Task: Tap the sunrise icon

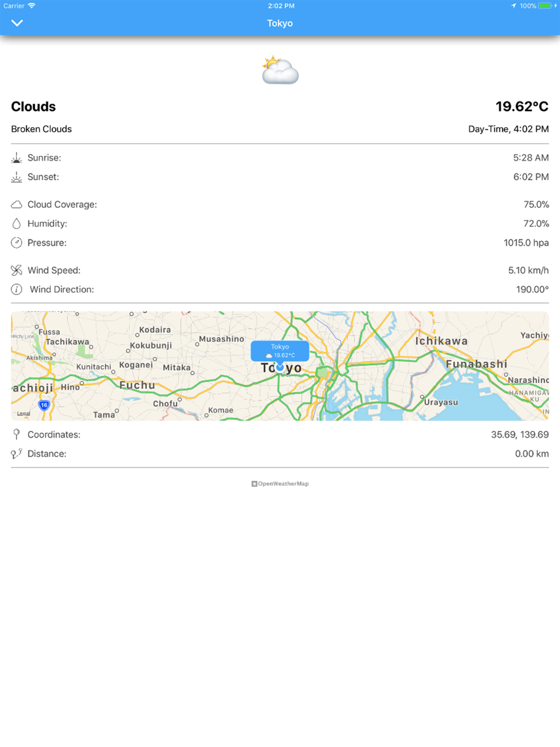Action: point(16,158)
